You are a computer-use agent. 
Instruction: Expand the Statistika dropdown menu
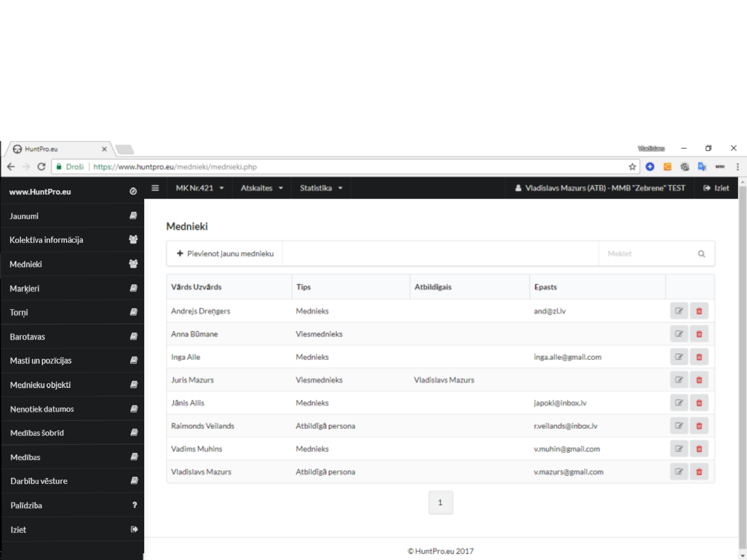point(321,188)
